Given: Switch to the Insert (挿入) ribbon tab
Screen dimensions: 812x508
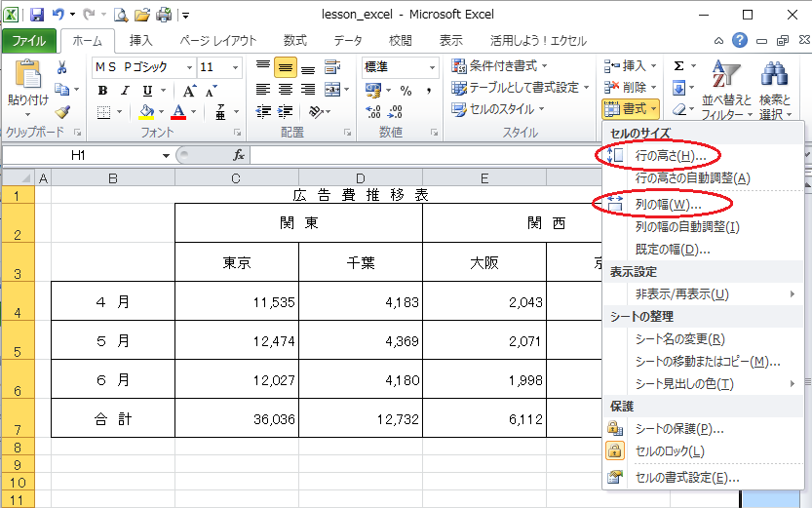Looking at the screenshot, I should (140, 40).
